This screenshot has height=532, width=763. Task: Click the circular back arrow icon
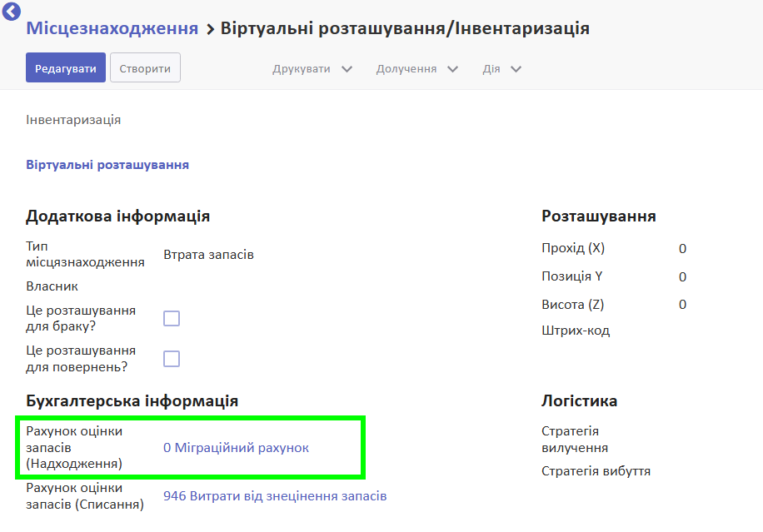(11, 11)
